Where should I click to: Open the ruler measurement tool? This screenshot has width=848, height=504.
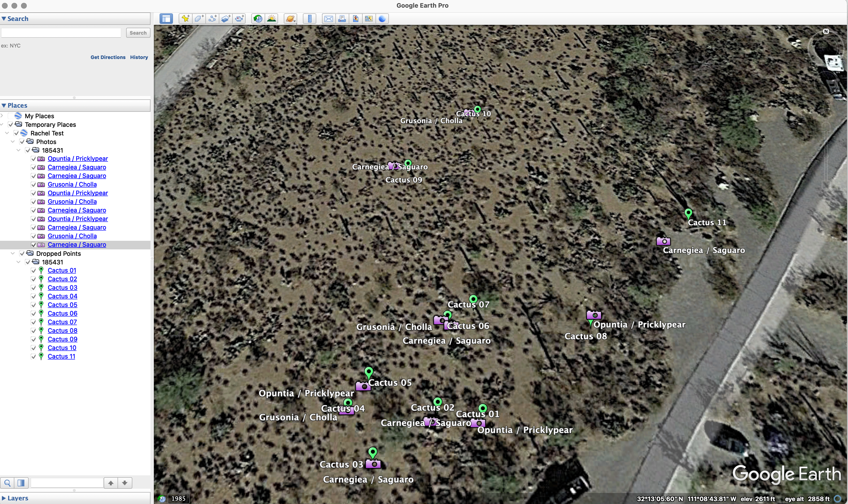(x=309, y=19)
